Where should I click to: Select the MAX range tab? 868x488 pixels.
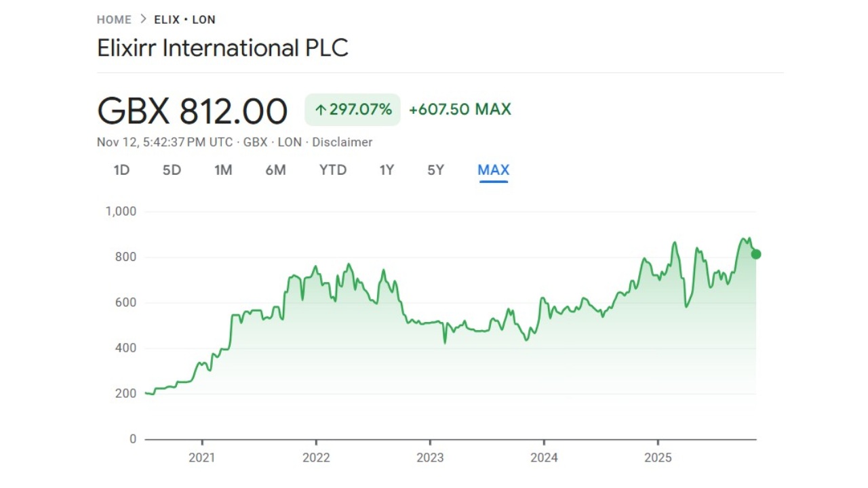pos(493,170)
